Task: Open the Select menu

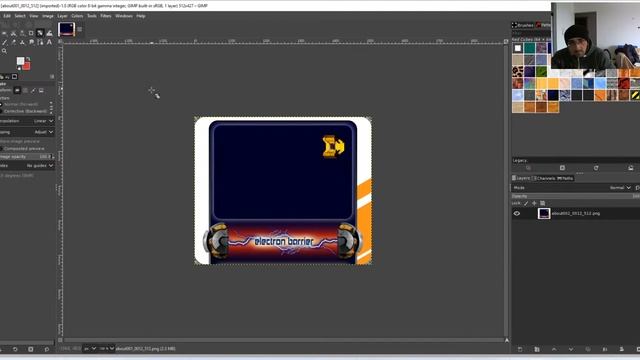Action: coord(20,16)
